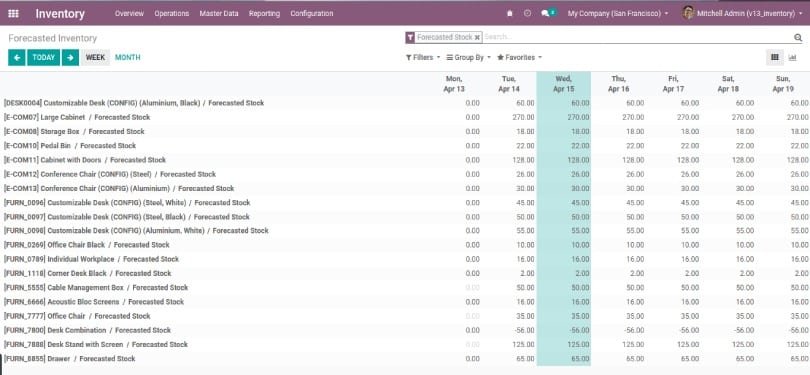
Task: Open the apps grid menu icon
Action: click(x=13, y=13)
